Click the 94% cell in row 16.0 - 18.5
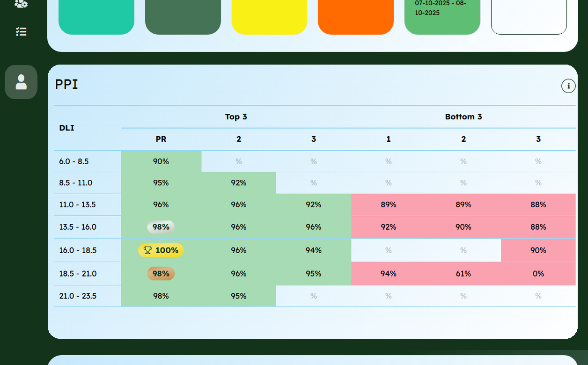The height and width of the screenshot is (365, 588). coord(314,250)
